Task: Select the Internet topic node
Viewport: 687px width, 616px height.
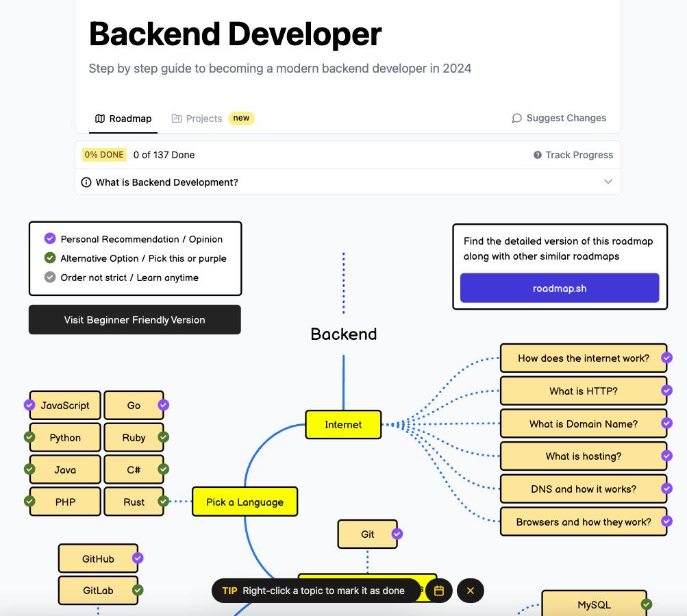Action: point(343,424)
